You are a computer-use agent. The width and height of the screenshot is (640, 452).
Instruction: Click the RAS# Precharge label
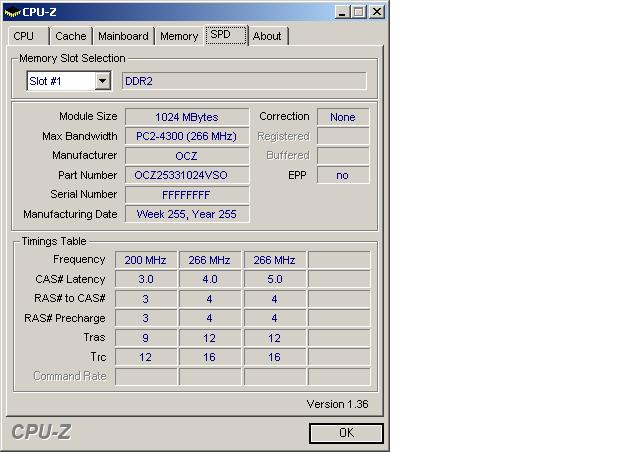[65, 318]
